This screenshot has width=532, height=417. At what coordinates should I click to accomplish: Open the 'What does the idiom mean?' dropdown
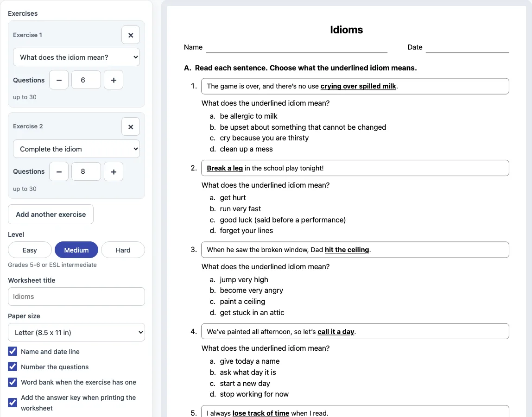click(x=76, y=57)
